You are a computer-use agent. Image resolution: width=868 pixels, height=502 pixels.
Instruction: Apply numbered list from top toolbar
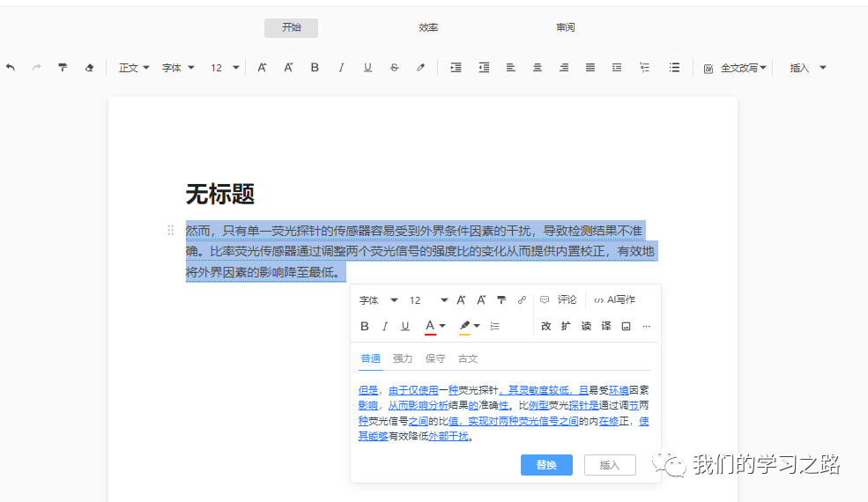tap(644, 68)
